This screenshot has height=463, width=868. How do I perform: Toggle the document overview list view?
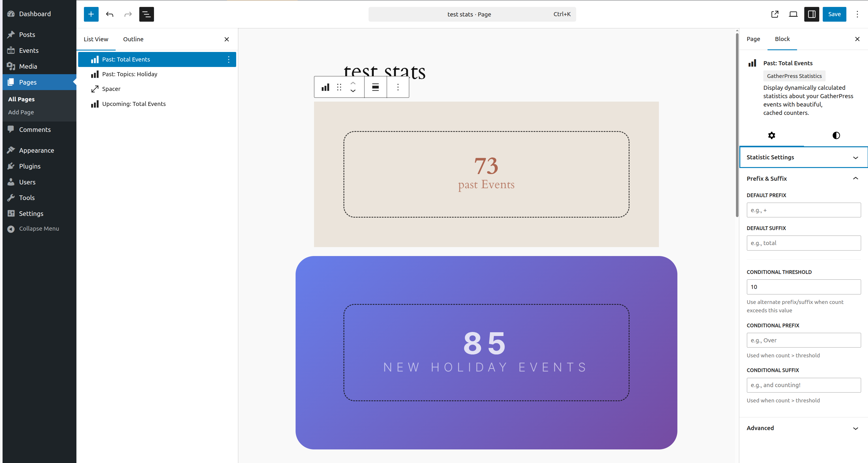[x=146, y=14]
